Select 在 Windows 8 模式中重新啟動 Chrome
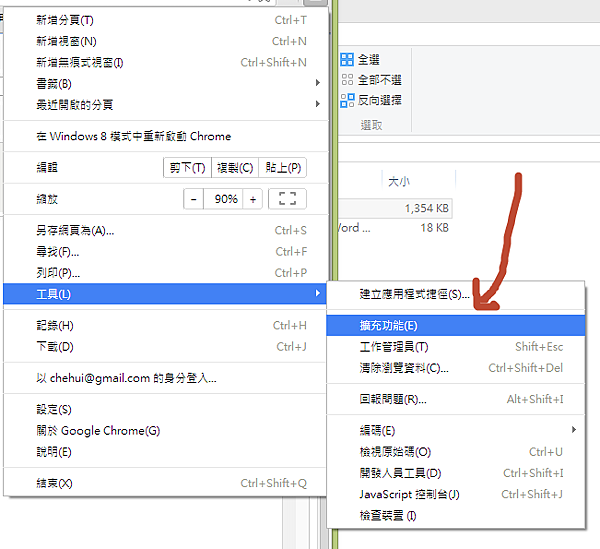The image size is (600, 549). pyautogui.click(x=165, y=136)
